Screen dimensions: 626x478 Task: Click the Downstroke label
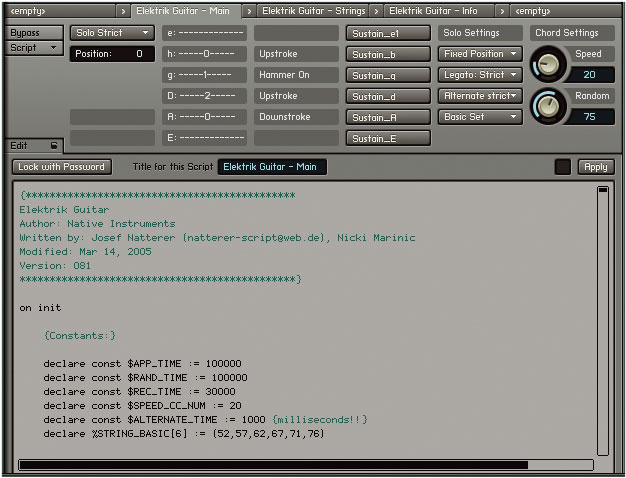(x=296, y=117)
